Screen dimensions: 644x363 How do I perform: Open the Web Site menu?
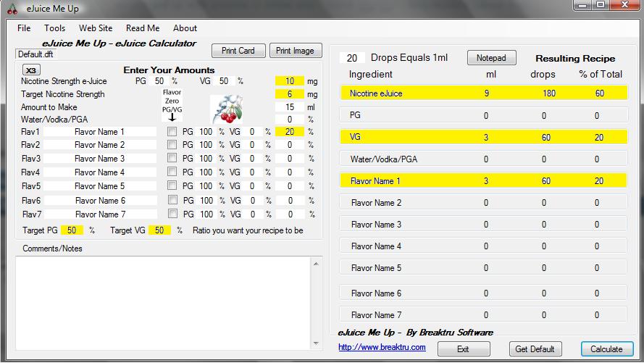coord(96,28)
